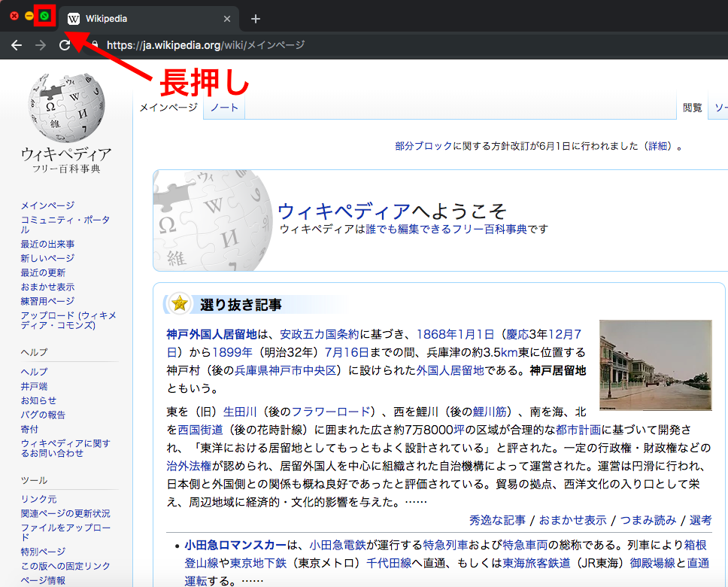Click the 東京地下鉄 link
This screenshot has width=728, height=587.
click(x=258, y=563)
